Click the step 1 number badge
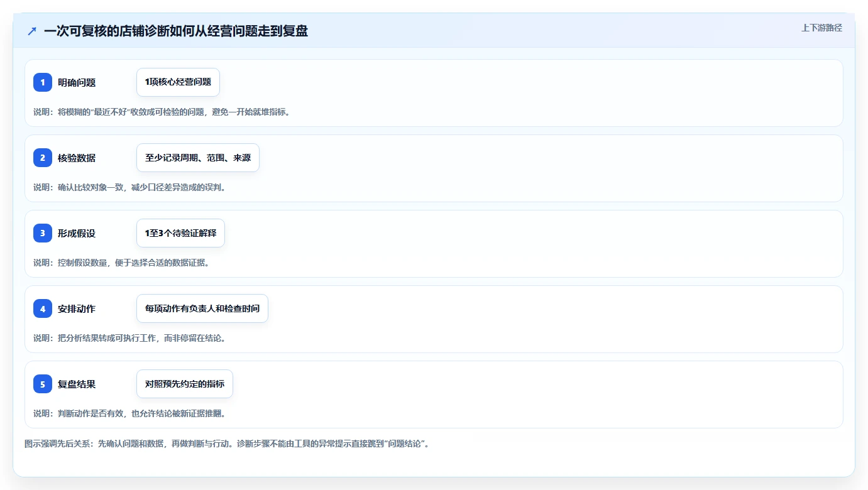The height and width of the screenshot is (490, 868). click(43, 82)
